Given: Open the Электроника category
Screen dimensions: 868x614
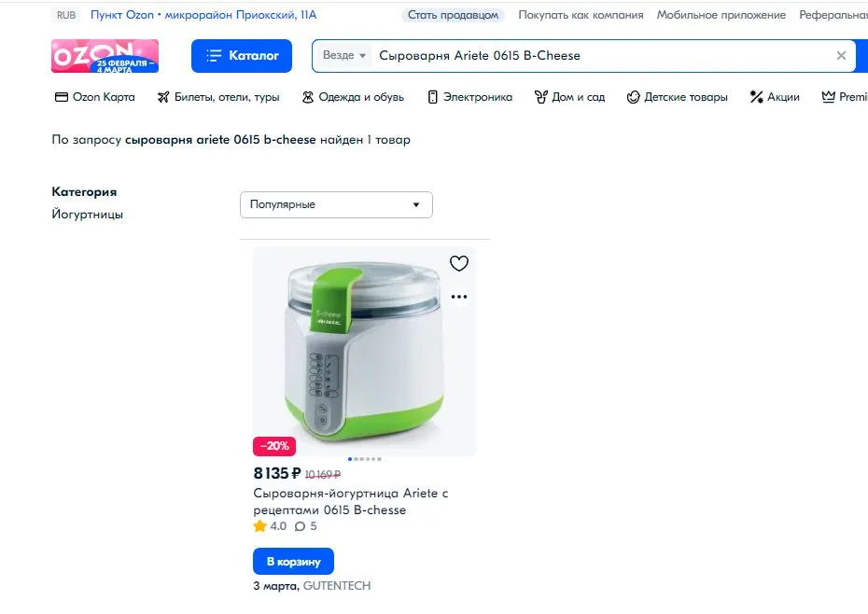Looking at the screenshot, I should tap(469, 97).
